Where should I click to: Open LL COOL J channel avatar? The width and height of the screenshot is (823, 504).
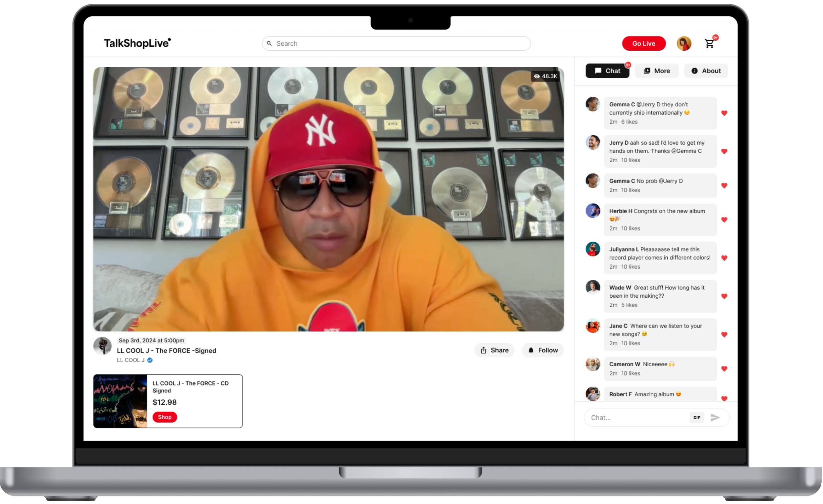tap(102, 346)
